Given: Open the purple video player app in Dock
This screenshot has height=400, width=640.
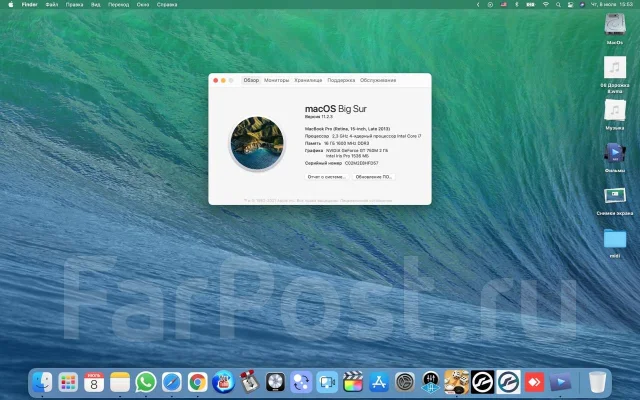Looking at the screenshot, I should pyautogui.click(x=560, y=382).
